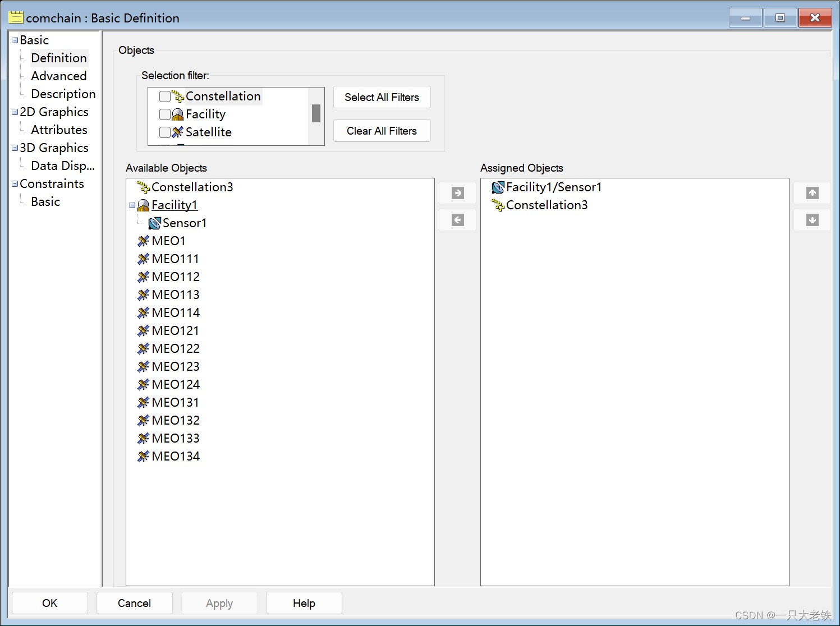The height and width of the screenshot is (626, 840).
Task: Click the MEO1 satellite icon
Action: click(x=144, y=241)
